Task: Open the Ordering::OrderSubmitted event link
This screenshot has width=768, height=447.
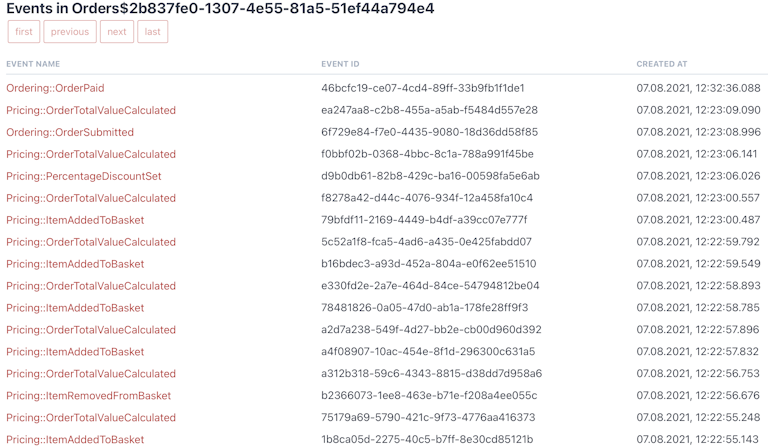Action: [70, 132]
